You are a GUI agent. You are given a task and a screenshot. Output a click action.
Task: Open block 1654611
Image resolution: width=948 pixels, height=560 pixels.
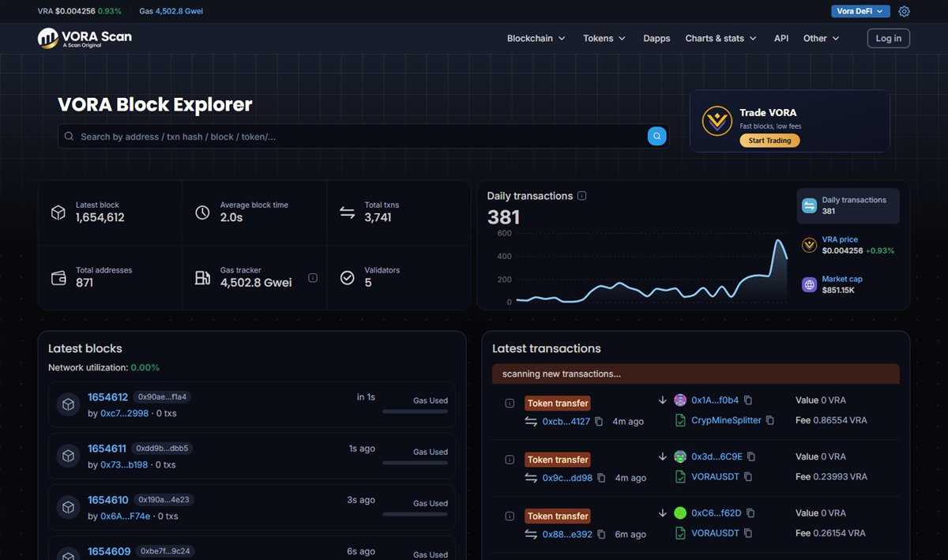tap(107, 449)
